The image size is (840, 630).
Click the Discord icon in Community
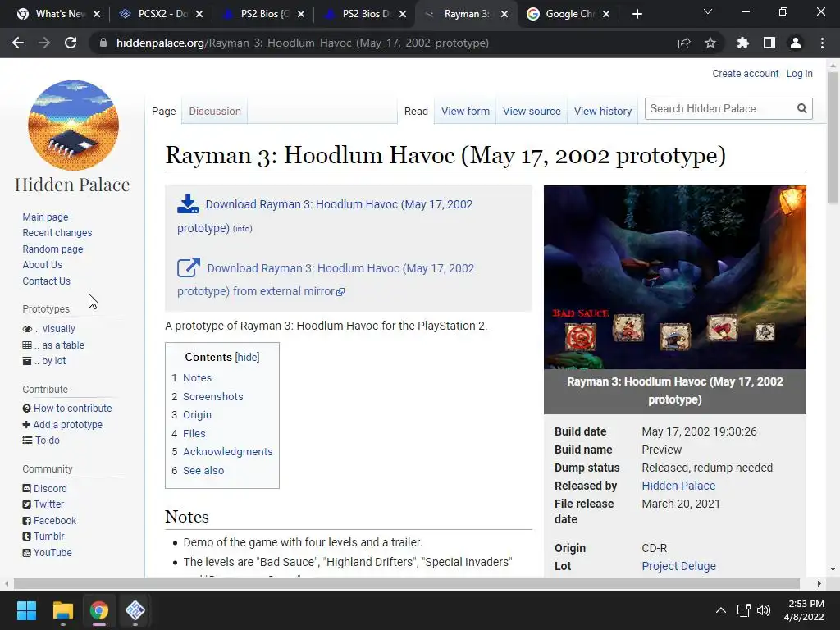tap(27, 489)
